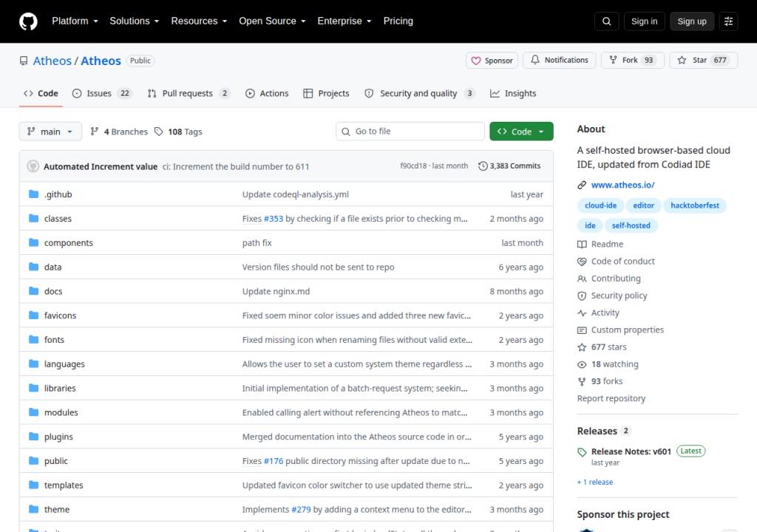This screenshot has width=757, height=532.
Task: Switch to the Actions tab
Action: click(267, 93)
